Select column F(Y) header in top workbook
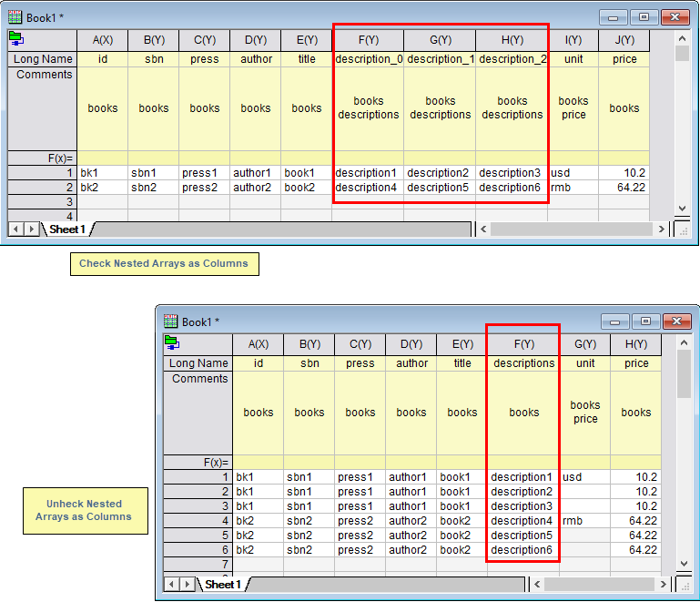700x602 pixels. click(x=369, y=40)
